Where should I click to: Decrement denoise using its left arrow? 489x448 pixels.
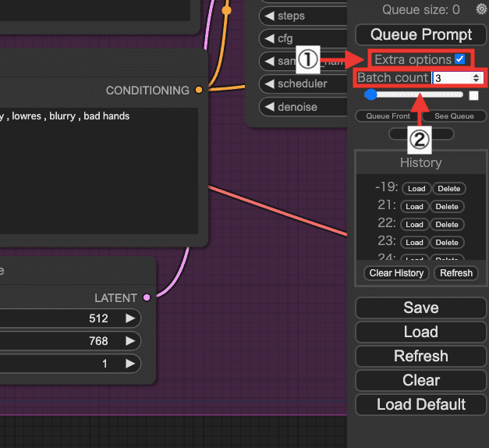(269, 107)
